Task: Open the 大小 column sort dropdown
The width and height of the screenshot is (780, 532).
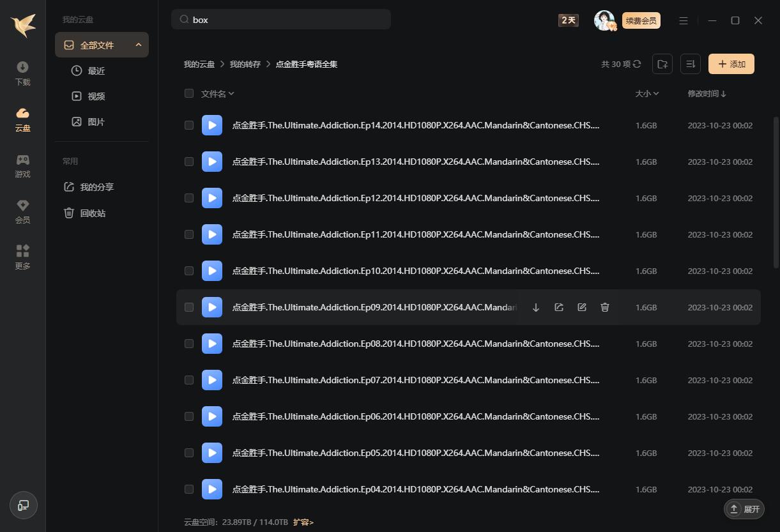Action: [647, 94]
